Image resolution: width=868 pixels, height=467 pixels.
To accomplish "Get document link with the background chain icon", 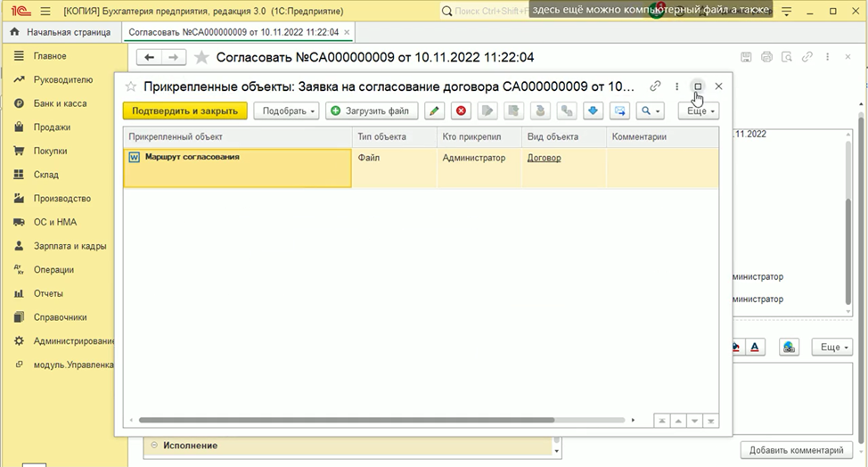I will (807, 56).
